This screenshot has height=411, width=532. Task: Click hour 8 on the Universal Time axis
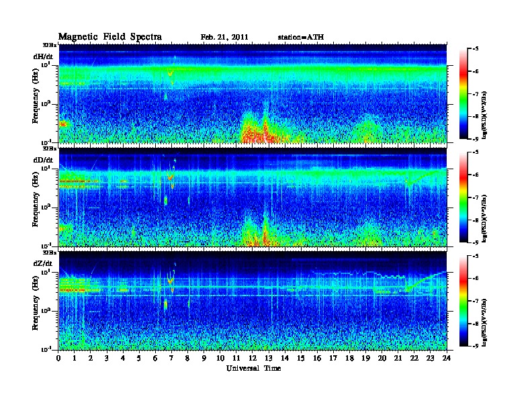pos(187,358)
